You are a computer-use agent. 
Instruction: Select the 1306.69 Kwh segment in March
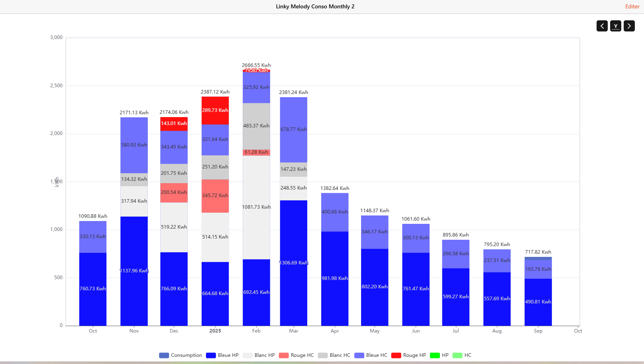[293, 263]
